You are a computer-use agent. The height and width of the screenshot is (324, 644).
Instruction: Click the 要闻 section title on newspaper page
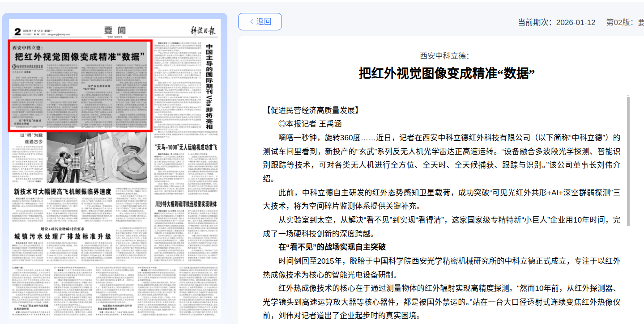pyautogui.click(x=114, y=30)
